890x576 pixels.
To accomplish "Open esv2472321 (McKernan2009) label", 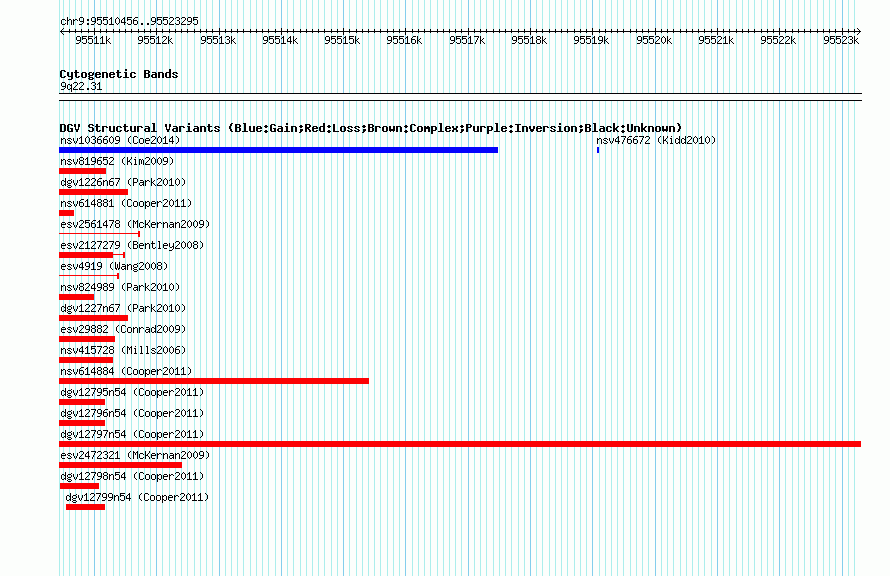I will click(x=135, y=455).
